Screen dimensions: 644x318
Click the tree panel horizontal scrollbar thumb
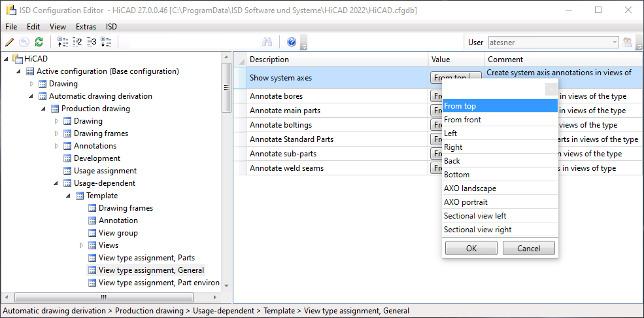(103, 297)
